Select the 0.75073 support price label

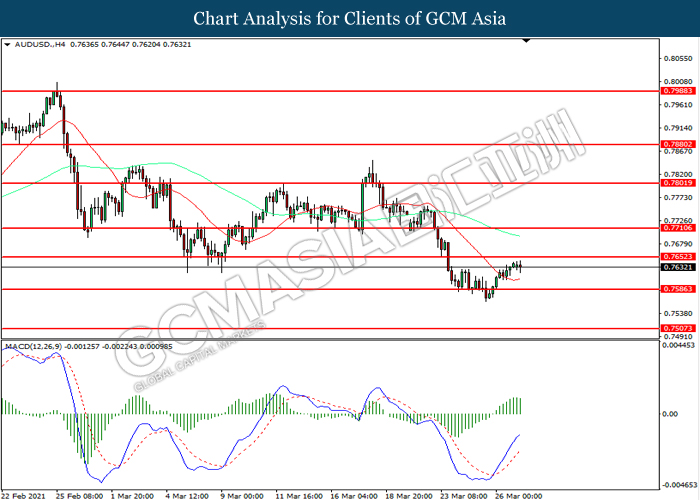678,329
